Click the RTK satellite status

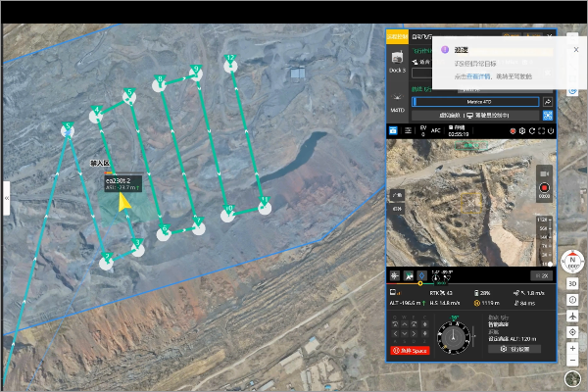click(x=441, y=293)
